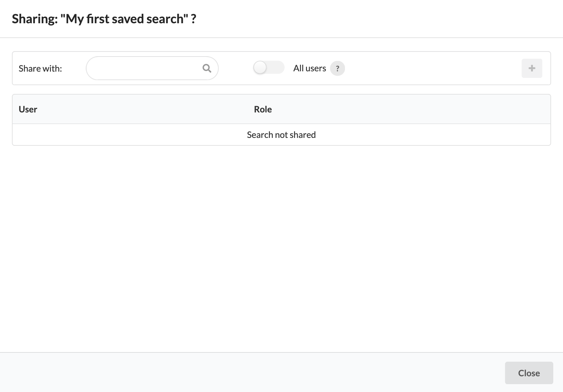Click the magnifier icon in the search field
Viewport: 563px width, 392px height.
(x=207, y=68)
